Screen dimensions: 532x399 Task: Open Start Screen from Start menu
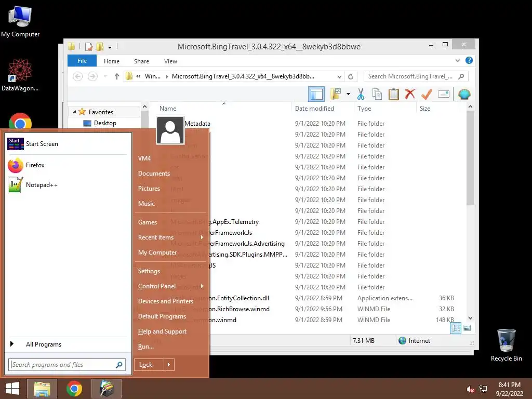67,144
